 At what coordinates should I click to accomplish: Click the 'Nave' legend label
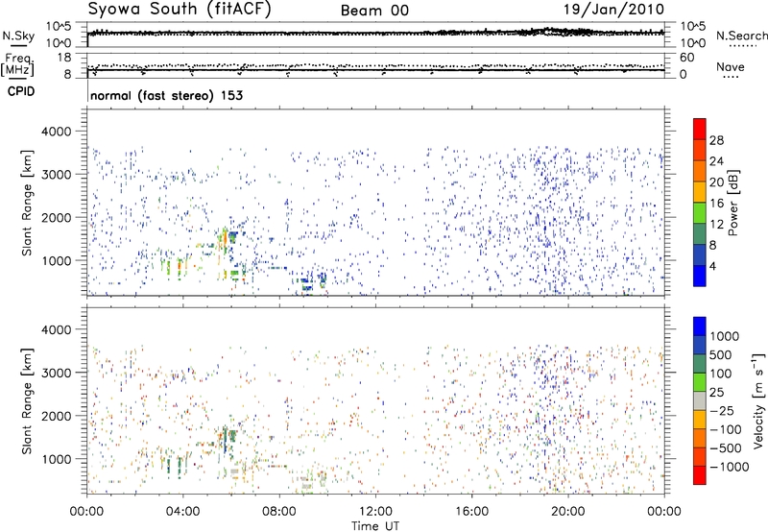click(x=731, y=67)
